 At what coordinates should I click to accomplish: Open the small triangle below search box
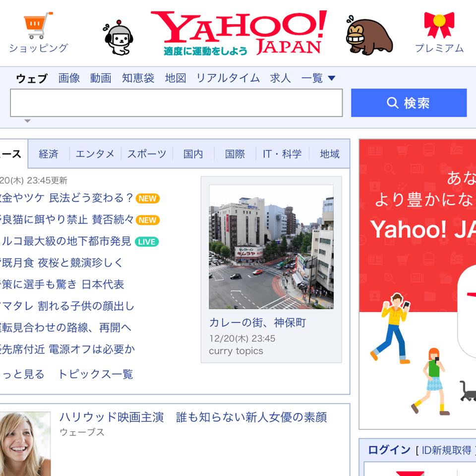(x=27, y=121)
